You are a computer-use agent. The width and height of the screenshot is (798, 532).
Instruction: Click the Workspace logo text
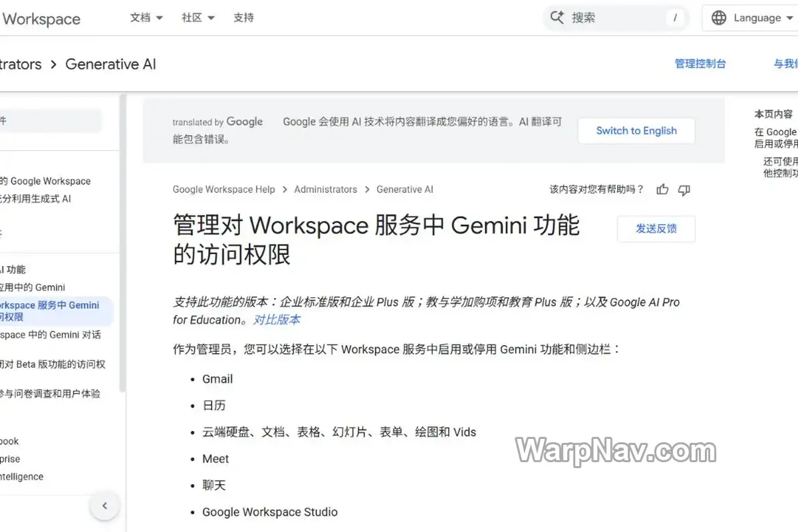pos(41,19)
